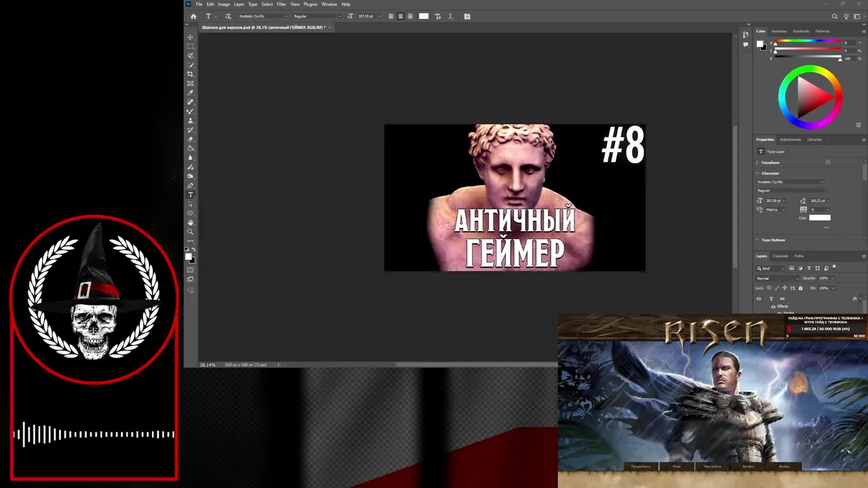Select the Move tool
The image size is (868, 488).
[x=190, y=37]
